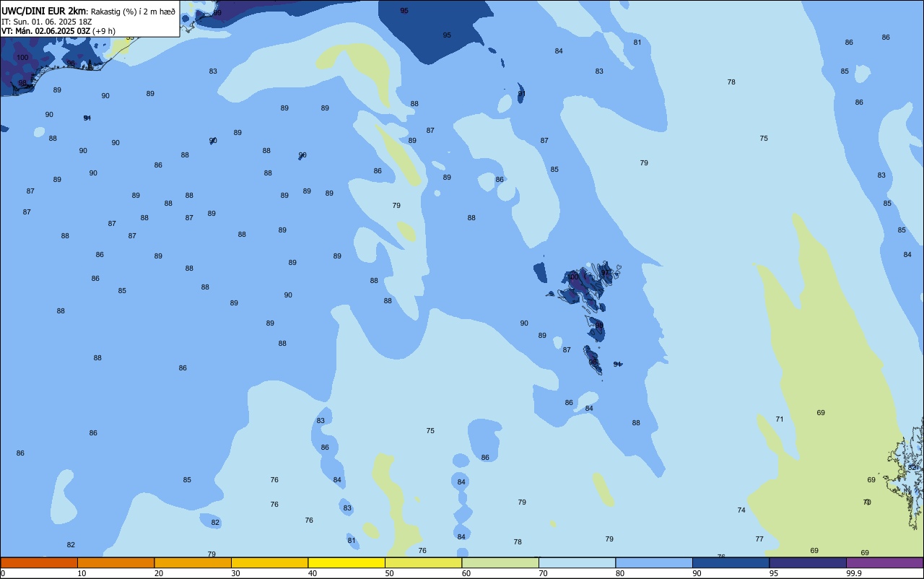Click the navy 95–99.9 legend segment
The height and width of the screenshot is (579, 924).
[808, 562]
